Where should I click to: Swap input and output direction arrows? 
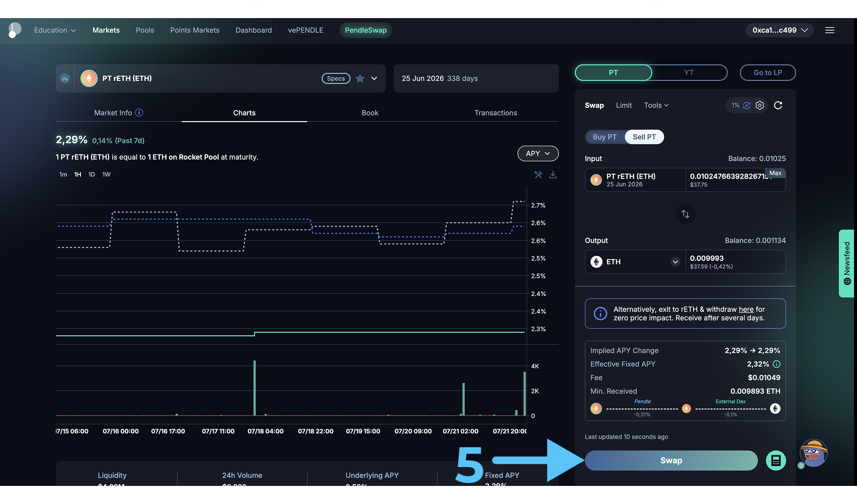click(685, 214)
